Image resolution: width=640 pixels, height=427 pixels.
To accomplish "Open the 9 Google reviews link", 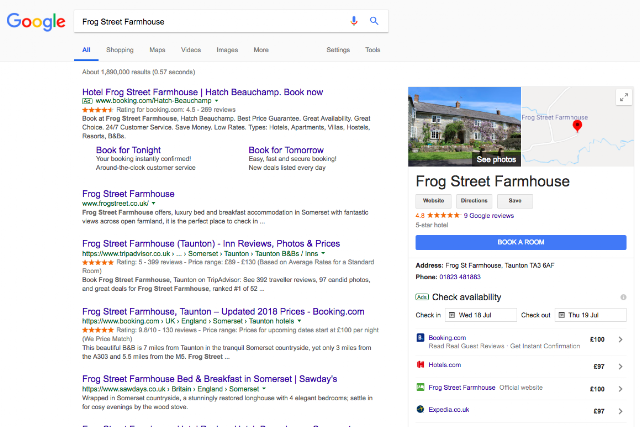I will point(489,216).
